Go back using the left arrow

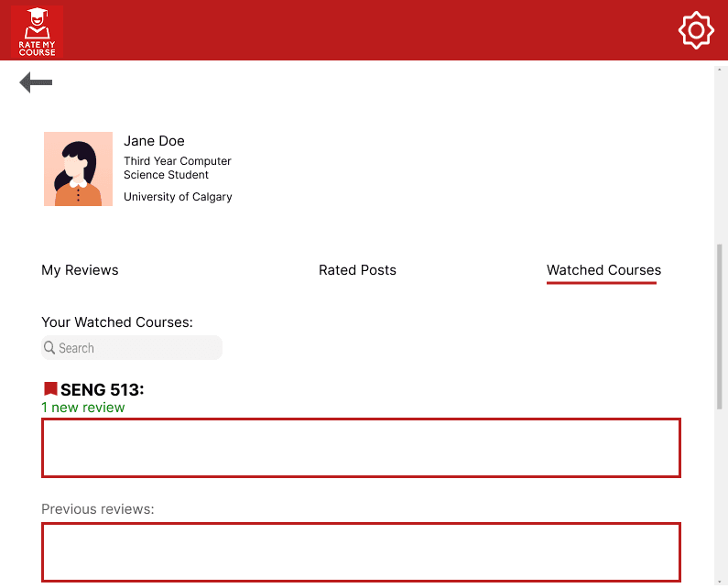[36, 82]
